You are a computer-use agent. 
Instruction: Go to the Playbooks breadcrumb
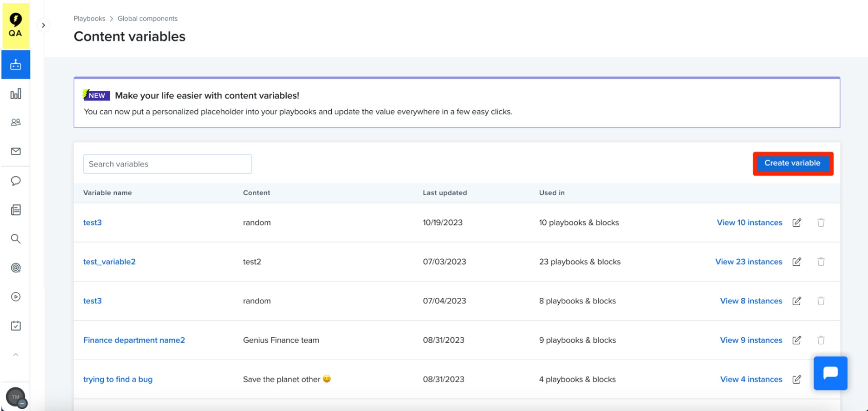pos(89,18)
